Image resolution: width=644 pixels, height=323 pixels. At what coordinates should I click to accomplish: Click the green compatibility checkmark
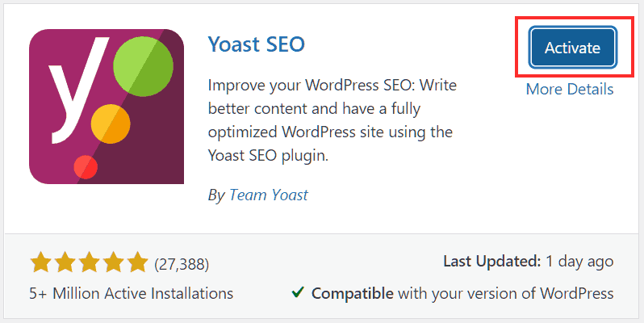tap(298, 292)
